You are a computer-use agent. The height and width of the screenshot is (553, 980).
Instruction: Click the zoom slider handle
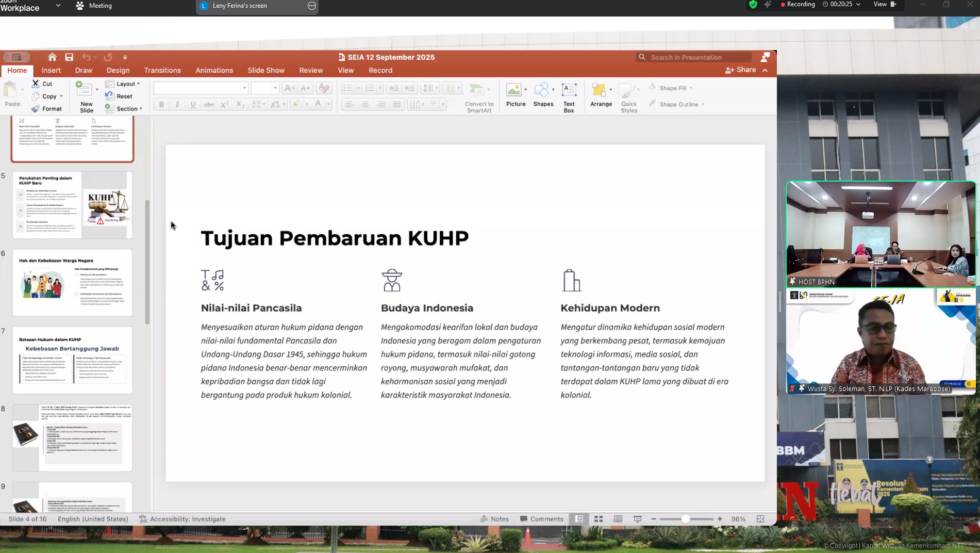685,519
